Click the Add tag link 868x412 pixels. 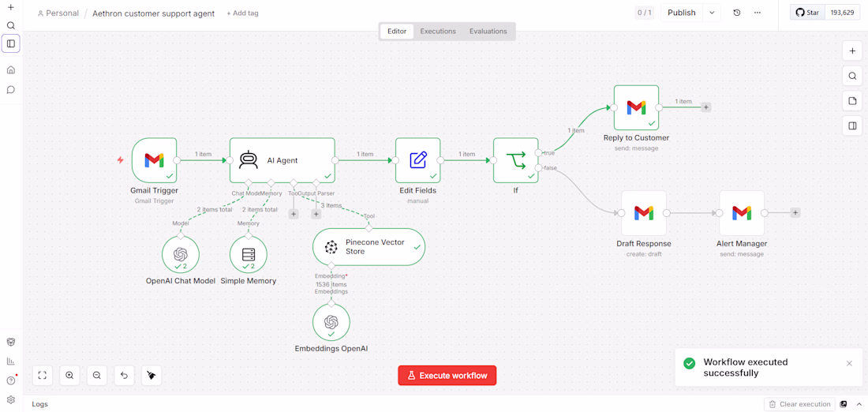pos(242,13)
